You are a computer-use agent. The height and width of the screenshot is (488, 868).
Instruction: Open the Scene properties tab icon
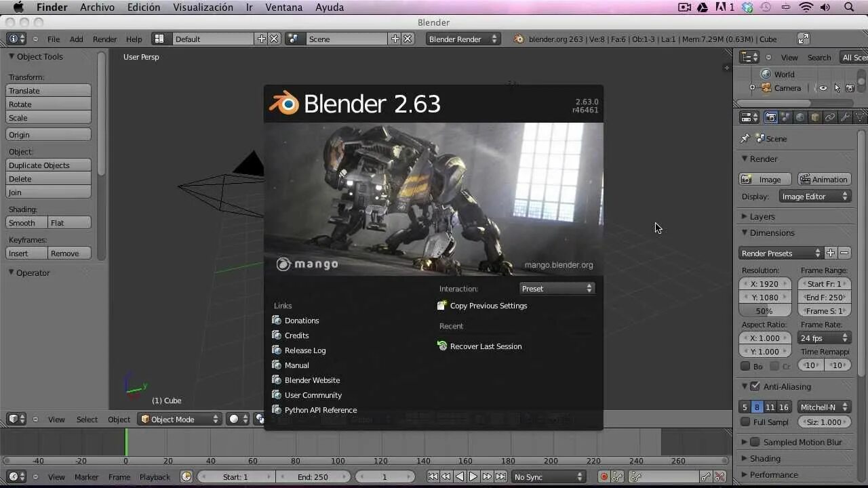click(785, 117)
